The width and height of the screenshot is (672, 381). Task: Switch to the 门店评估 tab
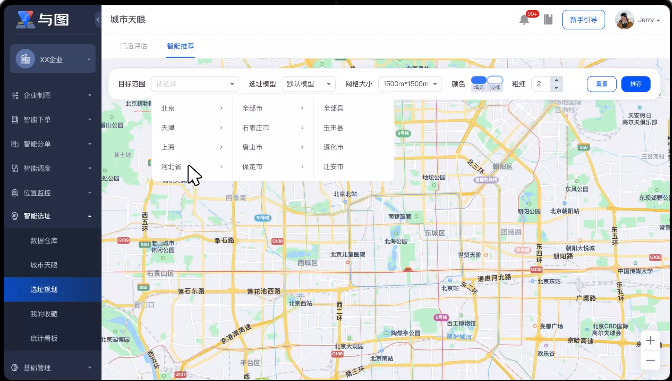tap(134, 46)
